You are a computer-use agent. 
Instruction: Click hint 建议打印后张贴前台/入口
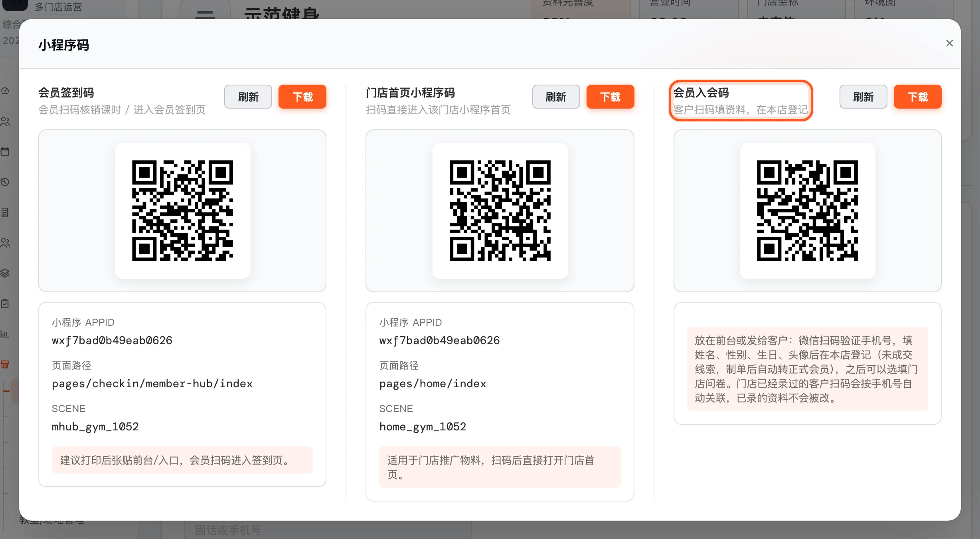(182, 460)
